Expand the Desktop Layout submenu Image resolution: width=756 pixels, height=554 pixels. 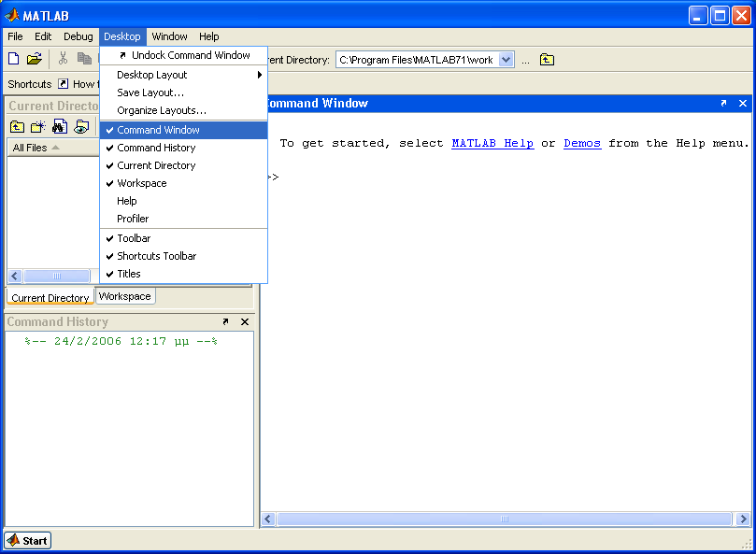(x=184, y=75)
